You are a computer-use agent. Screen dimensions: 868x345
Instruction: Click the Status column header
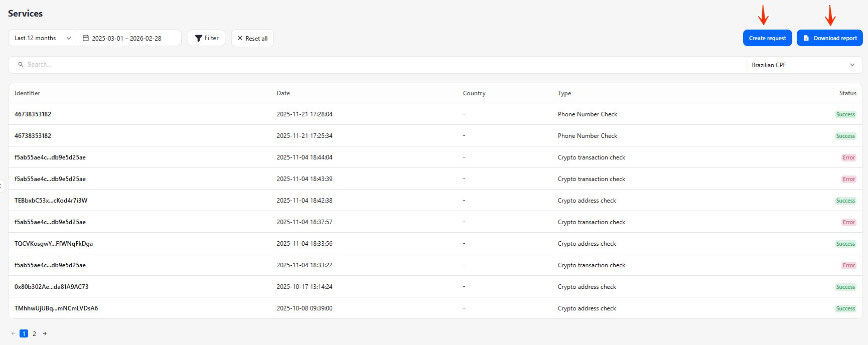(x=847, y=93)
